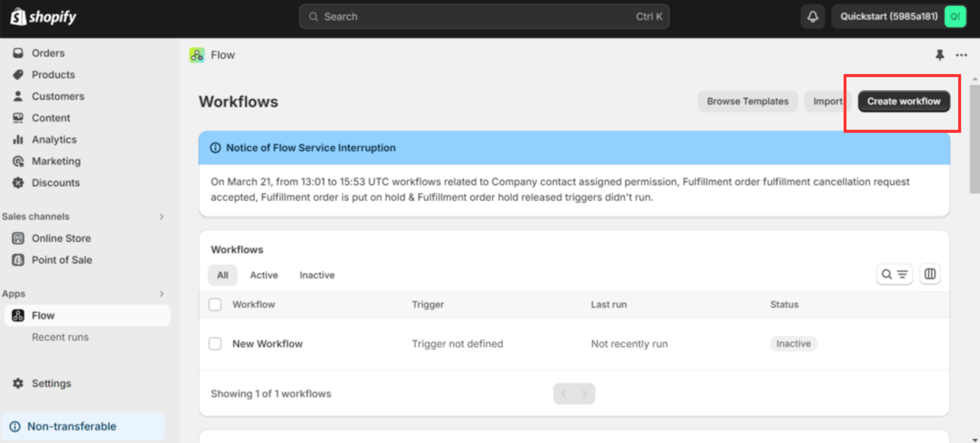Click the Content sidebar icon
Screen dimensions: 980x443
coord(18,118)
